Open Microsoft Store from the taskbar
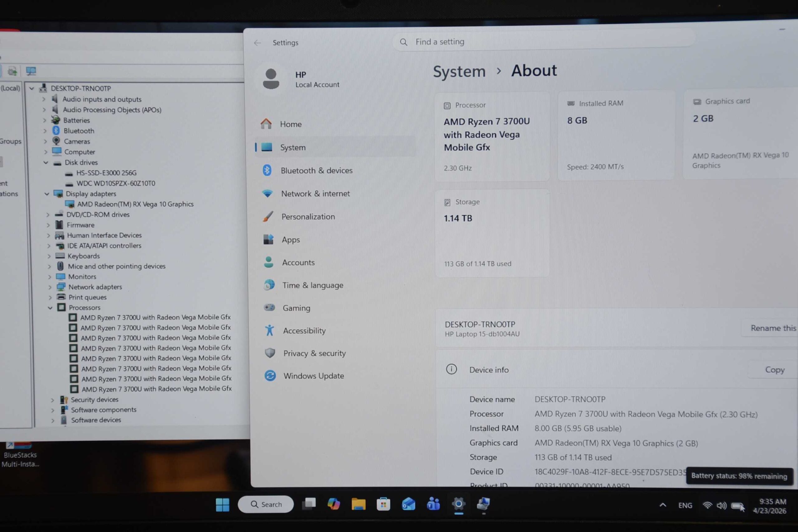 (x=383, y=504)
